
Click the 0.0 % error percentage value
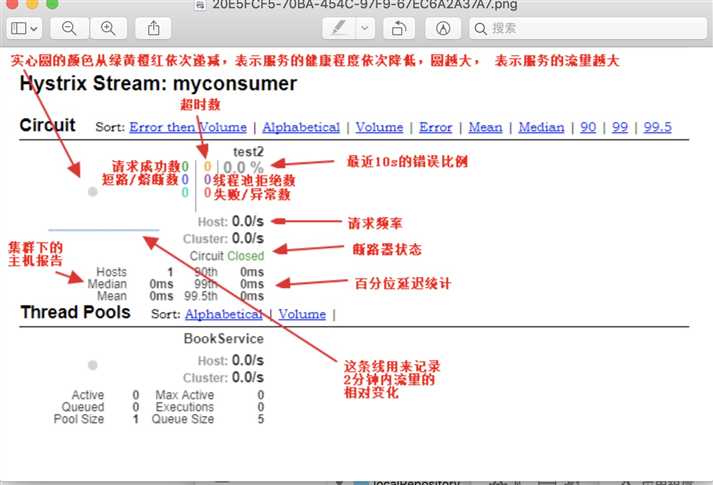click(243, 167)
